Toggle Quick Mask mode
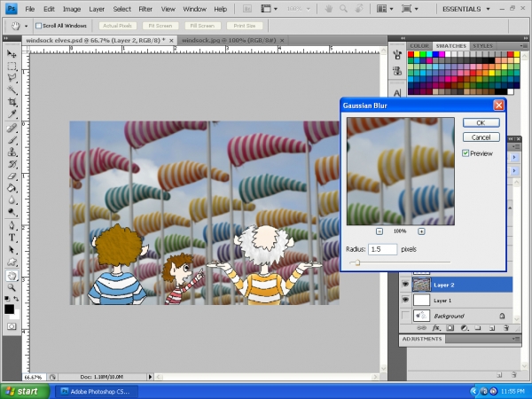The height and width of the screenshot is (399, 532). coord(12,326)
